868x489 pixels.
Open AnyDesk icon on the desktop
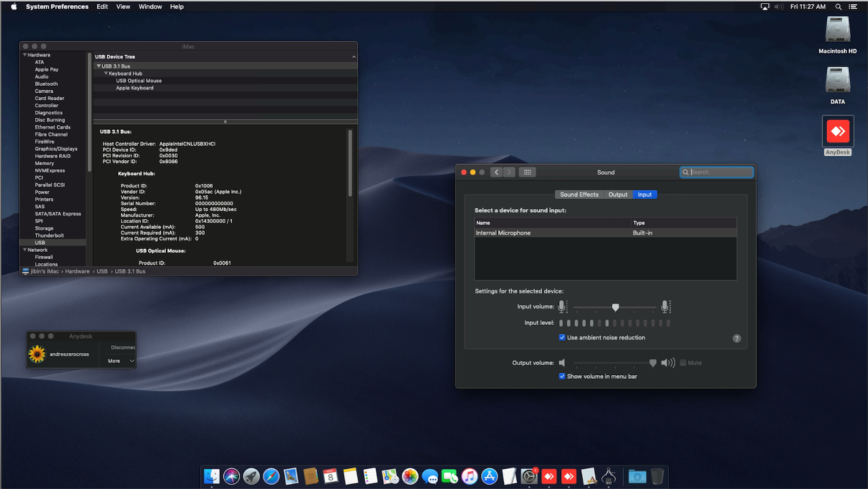pos(837,132)
